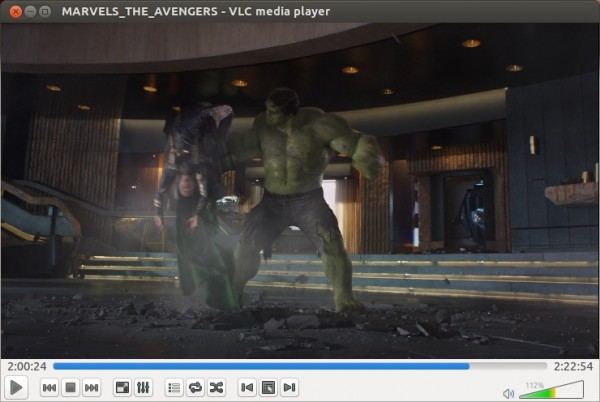Show the playlist panel
This screenshot has height=402, width=600.
174,387
